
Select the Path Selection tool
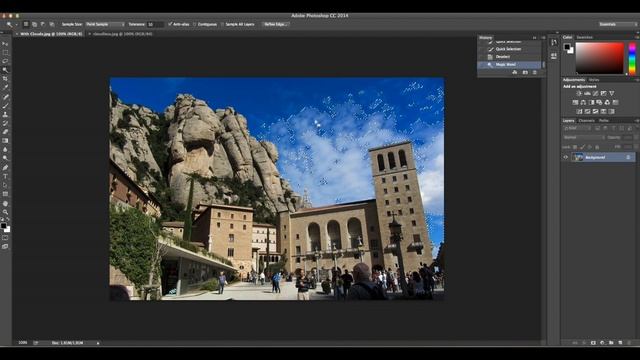coord(5,185)
